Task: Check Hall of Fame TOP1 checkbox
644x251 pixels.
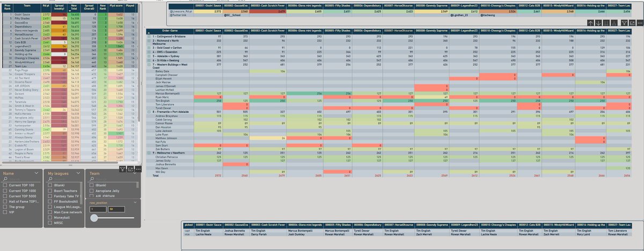Action: [x=5, y=201]
